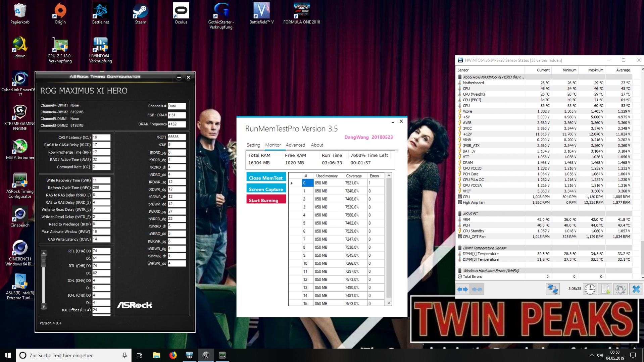Click Refresh Cycle Time (tRFC) field
This screenshot has height=362, width=644.
pyautogui.click(x=101, y=188)
